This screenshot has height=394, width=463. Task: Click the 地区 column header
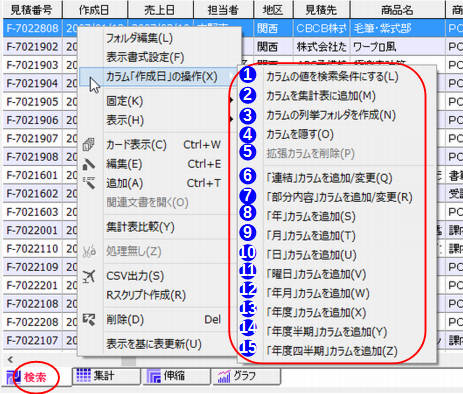273,10
